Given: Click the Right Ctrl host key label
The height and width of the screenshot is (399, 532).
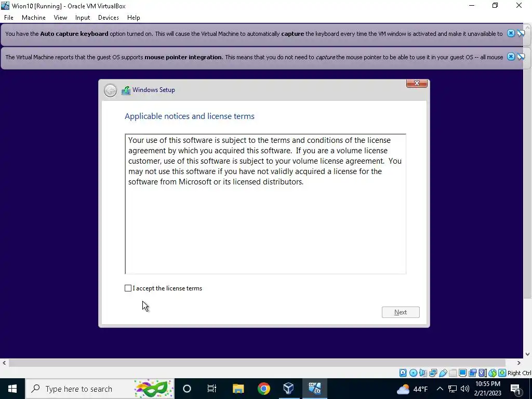Looking at the screenshot, I should [520, 373].
